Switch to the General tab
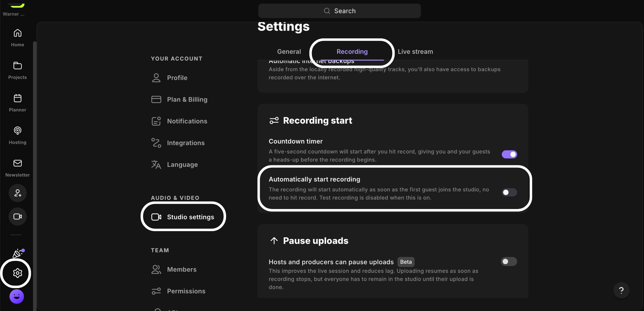Viewport: 644px width, 311px height. pyautogui.click(x=289, y=52)
